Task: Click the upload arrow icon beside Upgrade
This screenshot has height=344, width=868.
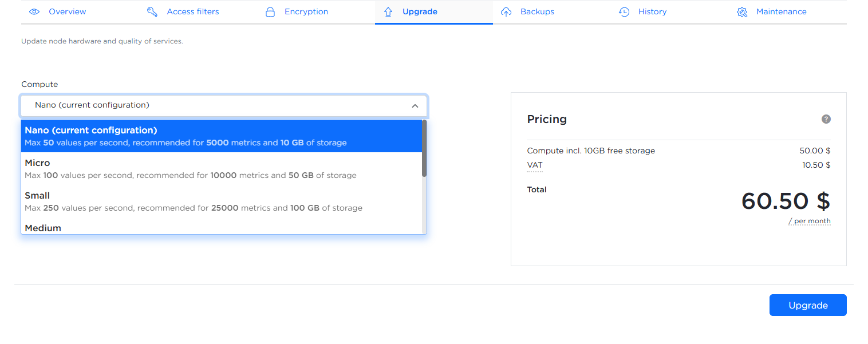Action: pyautogui.click(x=388, y=11)
